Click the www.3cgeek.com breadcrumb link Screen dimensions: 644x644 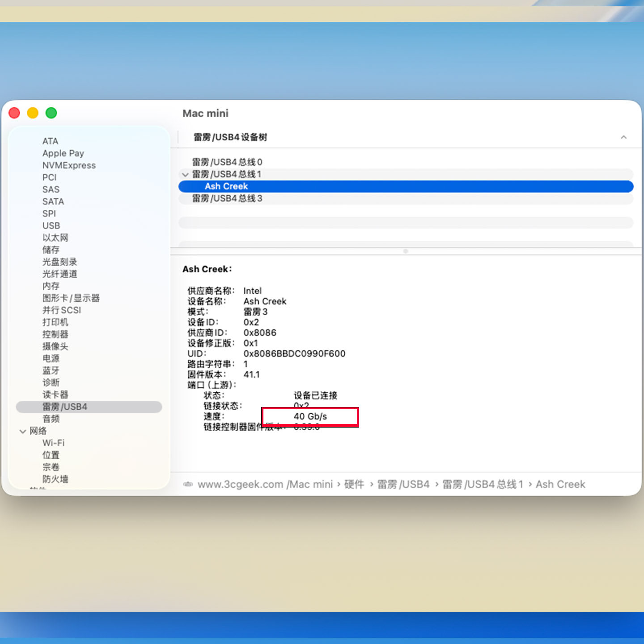tap(241, 484)
